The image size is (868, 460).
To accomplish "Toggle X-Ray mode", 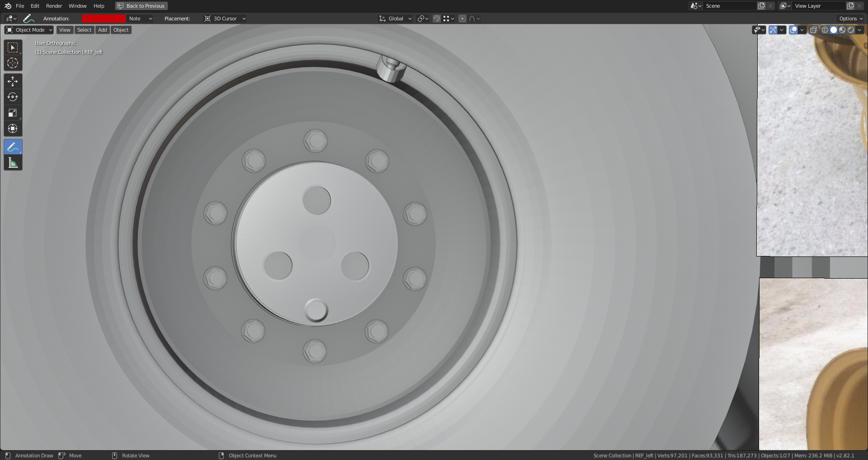I will click(813, 30).
